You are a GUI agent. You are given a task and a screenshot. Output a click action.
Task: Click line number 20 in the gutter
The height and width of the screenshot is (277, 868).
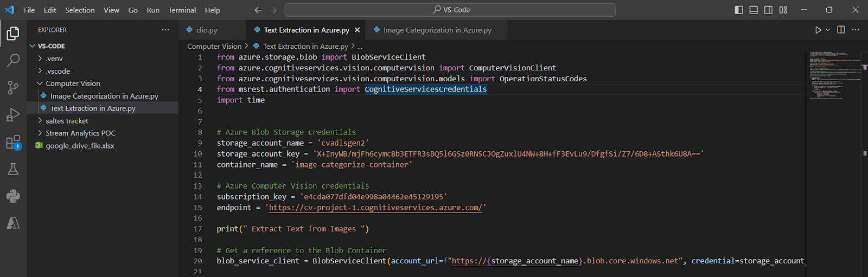click(x=198, y=261)
